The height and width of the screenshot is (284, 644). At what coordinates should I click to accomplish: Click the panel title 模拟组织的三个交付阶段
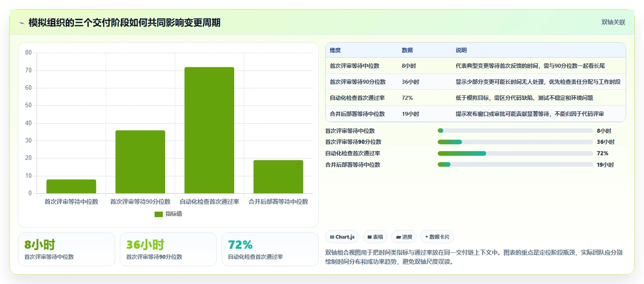pos(124,22)
